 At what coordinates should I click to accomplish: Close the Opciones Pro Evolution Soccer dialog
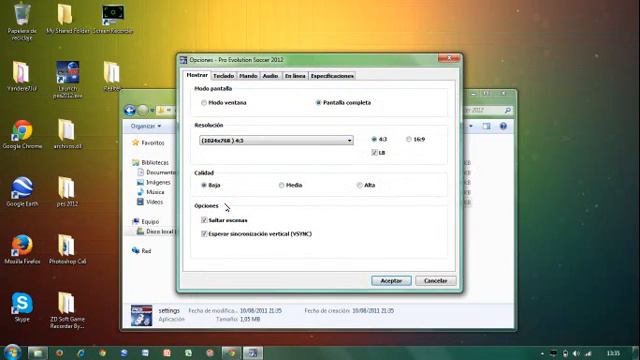449,58
